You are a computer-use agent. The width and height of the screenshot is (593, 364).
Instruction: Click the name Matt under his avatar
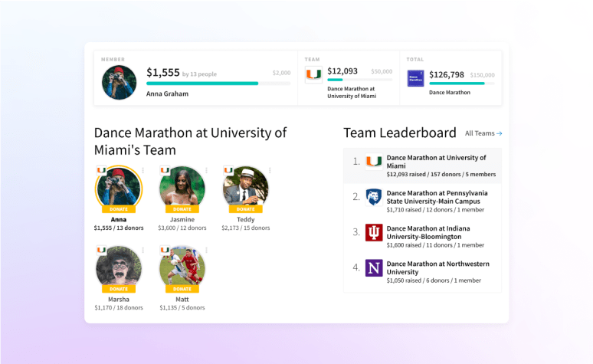click(182, 300)
